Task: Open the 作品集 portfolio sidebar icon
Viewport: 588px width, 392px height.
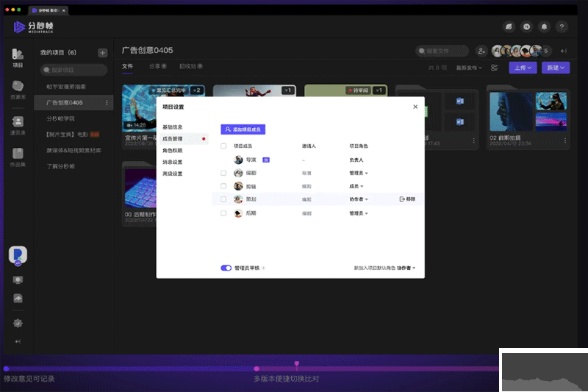Action: [18, 157]
